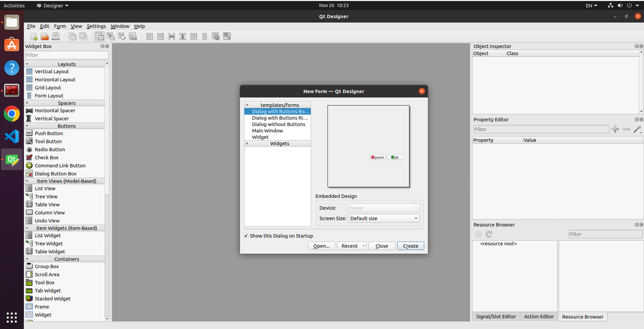Toggle Show this Dialog on Startup checkbox
The height and width of the screenshot is (329, 644).
[x=246, y=236]
